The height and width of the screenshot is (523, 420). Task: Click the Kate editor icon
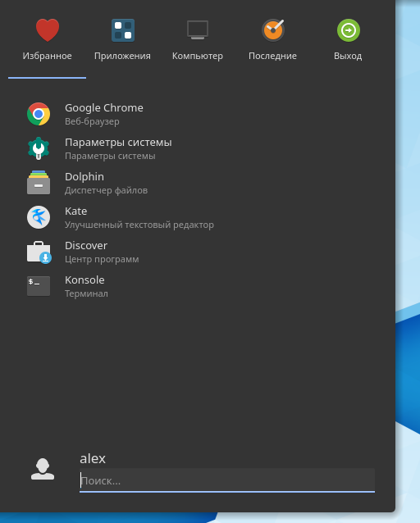pos(39,217)
